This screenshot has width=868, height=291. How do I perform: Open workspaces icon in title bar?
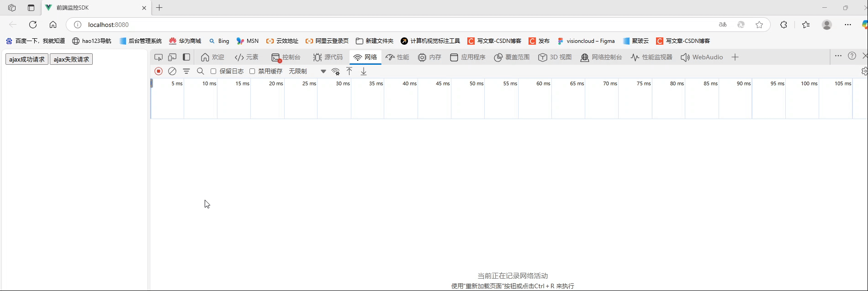(x=12, y=8)
